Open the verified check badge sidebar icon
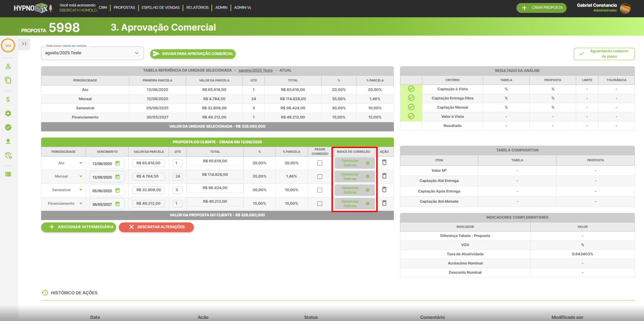 (x=8, y=127)
